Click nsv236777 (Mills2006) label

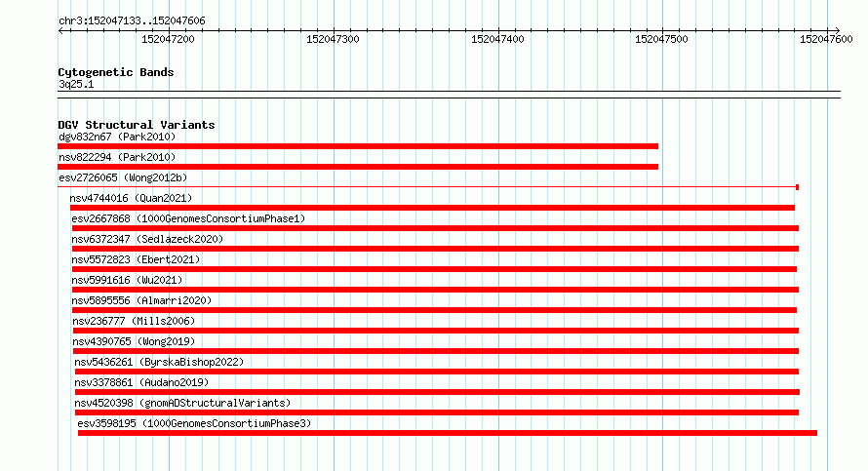(x=134, y=321)
